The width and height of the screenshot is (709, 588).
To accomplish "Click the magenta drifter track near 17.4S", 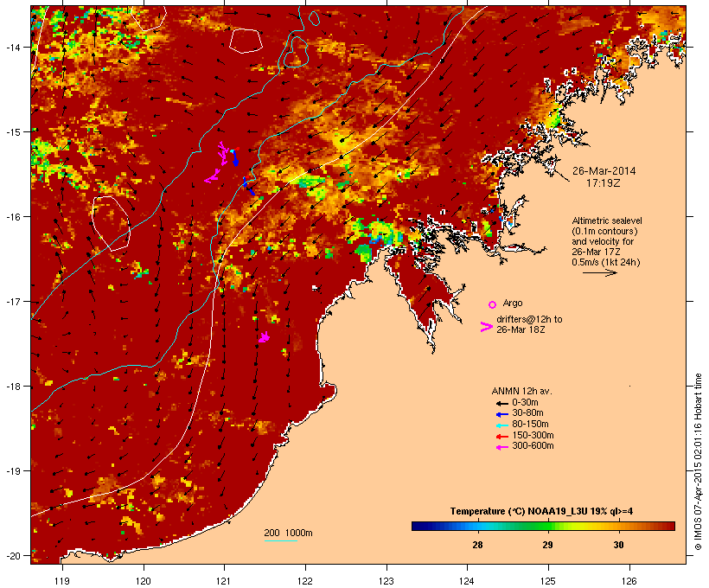I will pos(264,337).
